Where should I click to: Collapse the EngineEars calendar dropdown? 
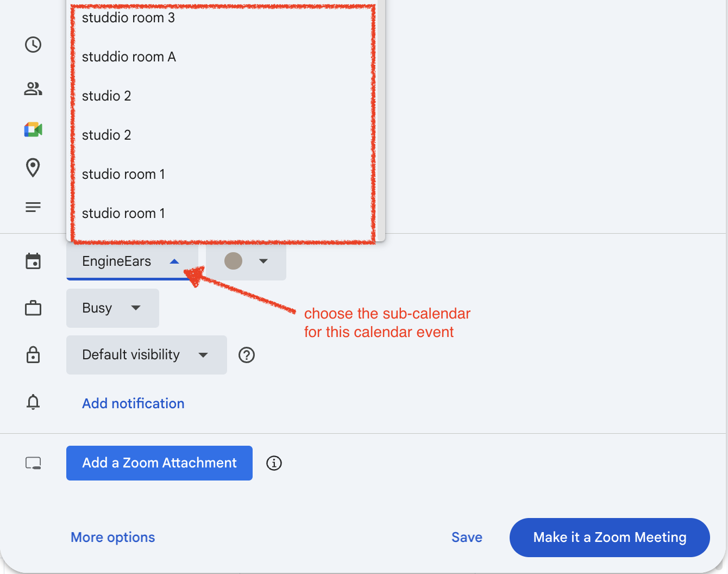pyautogui.click(x=131, y=261)
